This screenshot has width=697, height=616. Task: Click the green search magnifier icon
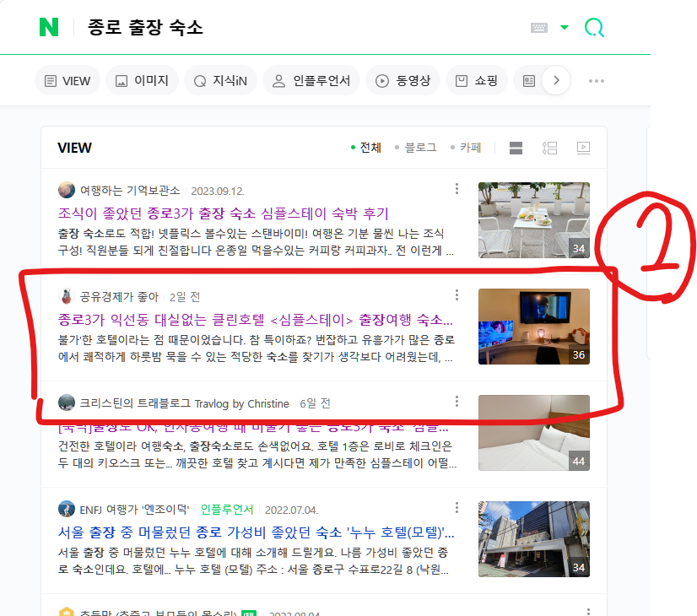point(594,28)
